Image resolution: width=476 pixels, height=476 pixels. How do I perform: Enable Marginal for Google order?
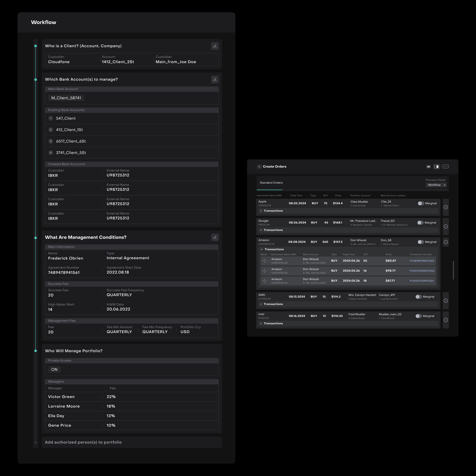pyautogui.click(x=420, y=223)
